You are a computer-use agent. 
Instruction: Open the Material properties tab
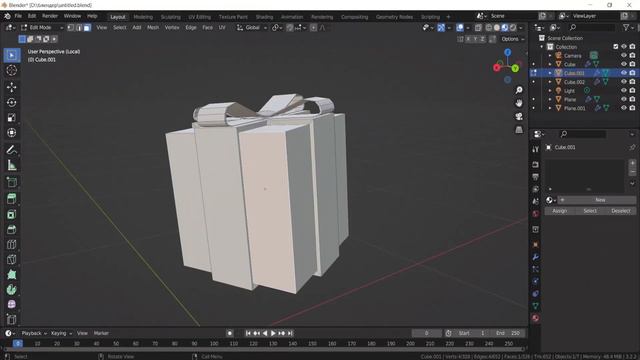pos(536,318)
